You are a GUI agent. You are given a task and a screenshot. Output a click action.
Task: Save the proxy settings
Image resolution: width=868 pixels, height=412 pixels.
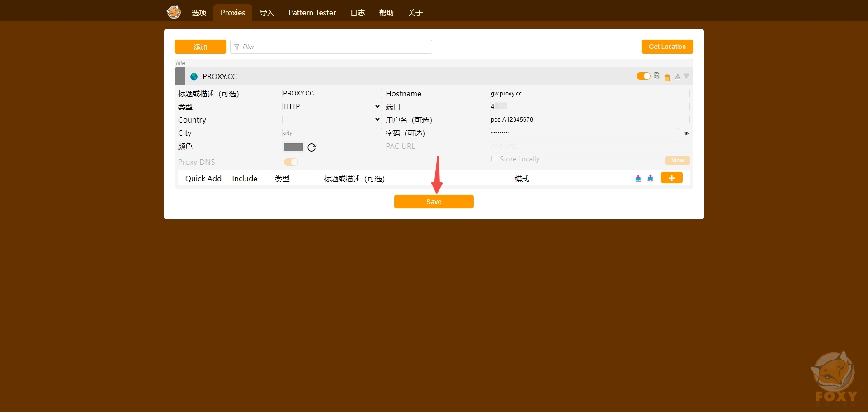coord(434,202)
